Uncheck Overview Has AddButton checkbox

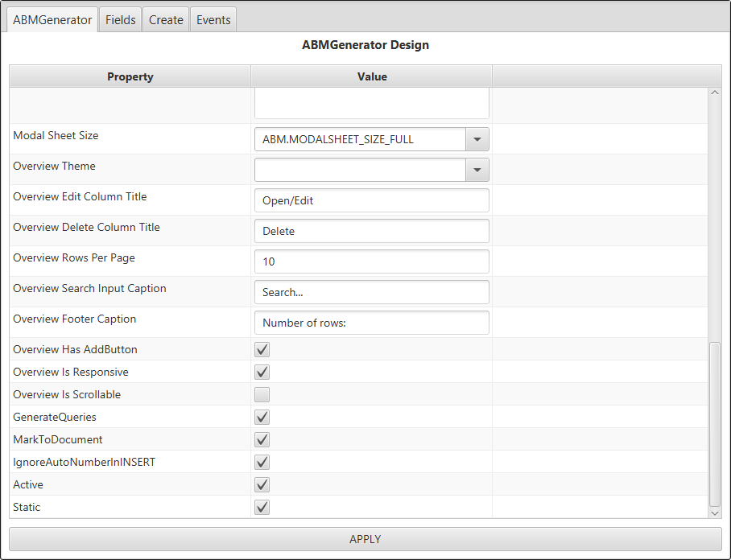tap(262, 350)
